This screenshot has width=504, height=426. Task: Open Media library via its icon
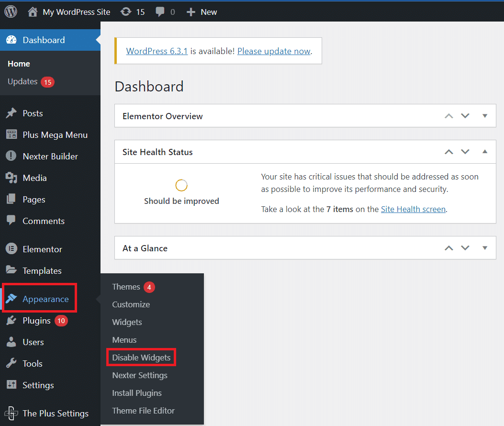pos(11,178)
